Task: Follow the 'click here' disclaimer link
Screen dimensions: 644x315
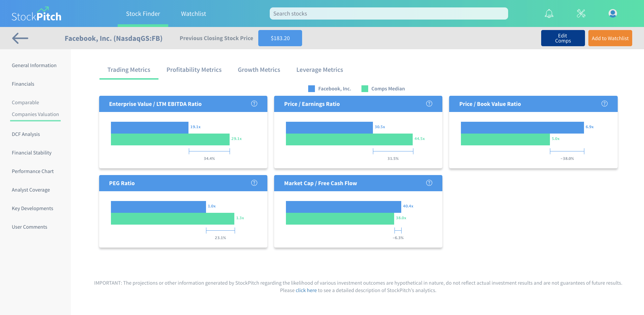Action: pos(306,290)
